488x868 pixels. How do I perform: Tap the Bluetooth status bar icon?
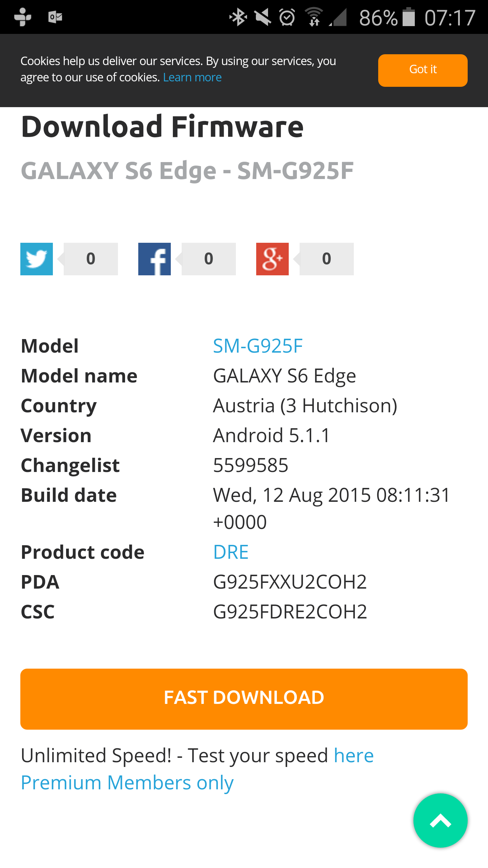point(238,17)
